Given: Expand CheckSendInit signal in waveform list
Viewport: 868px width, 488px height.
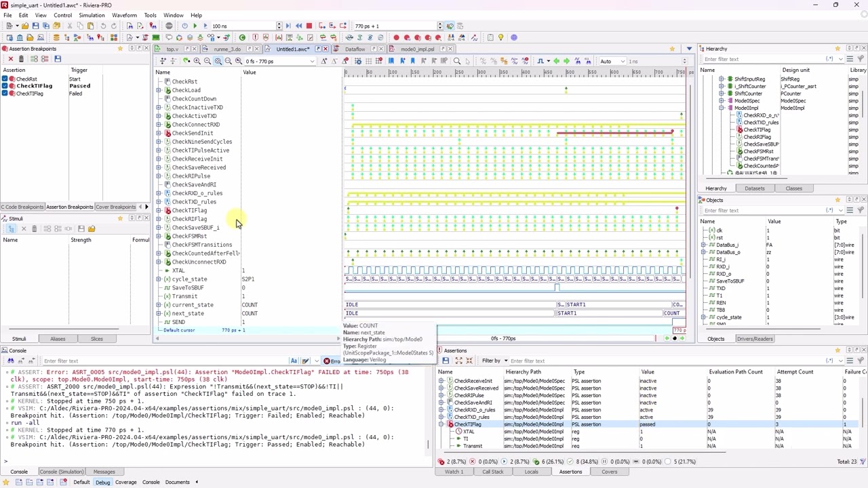Looking at the screenshot, I should [159, 133].
